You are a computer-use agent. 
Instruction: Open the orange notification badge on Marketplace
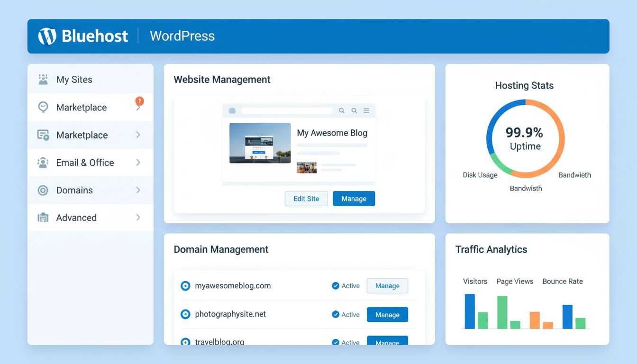[x=139, y=101]
